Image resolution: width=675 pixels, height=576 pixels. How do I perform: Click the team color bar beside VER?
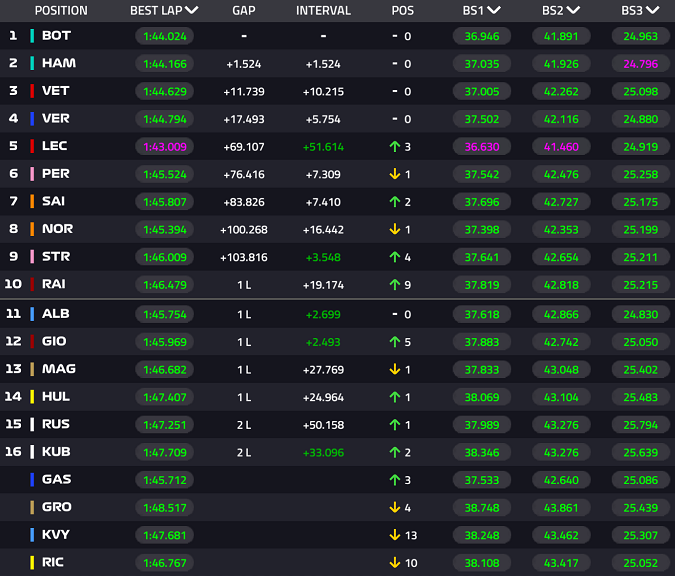coord(33,119)
